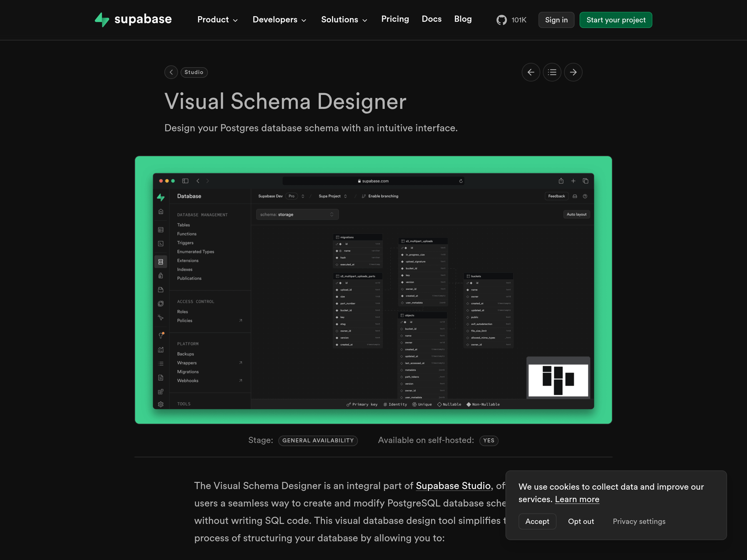Open the inbox icon next to Feedback

tap(575, 196)
